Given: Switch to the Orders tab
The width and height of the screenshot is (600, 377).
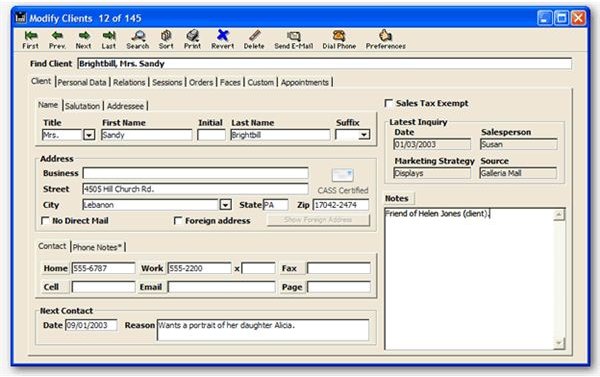Looking at the screenshot, I should [201, 82].
